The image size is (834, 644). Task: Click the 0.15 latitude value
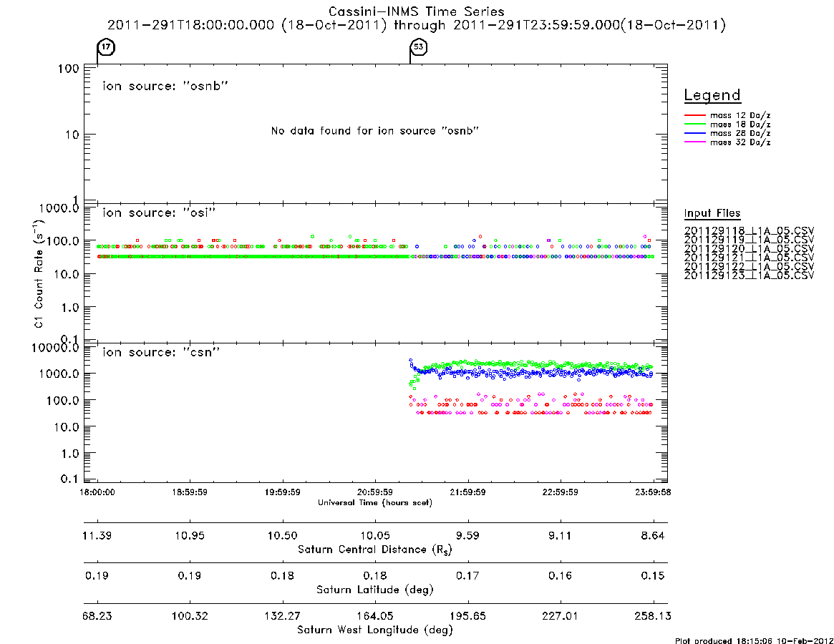pyautogui.click(x=653, y=575)
